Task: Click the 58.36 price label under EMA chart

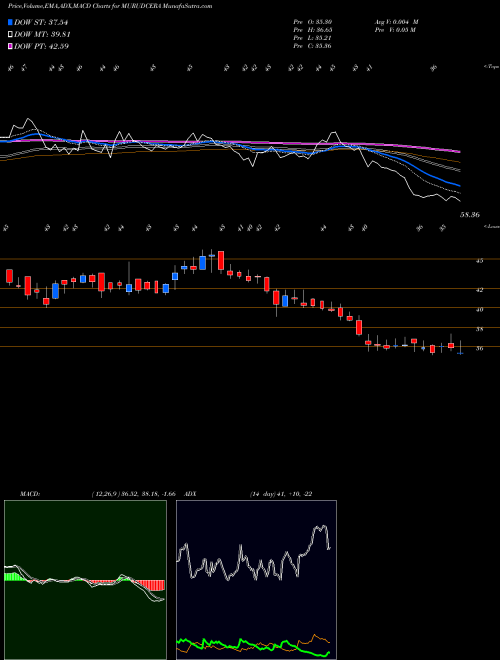Action: click(470, 215)
